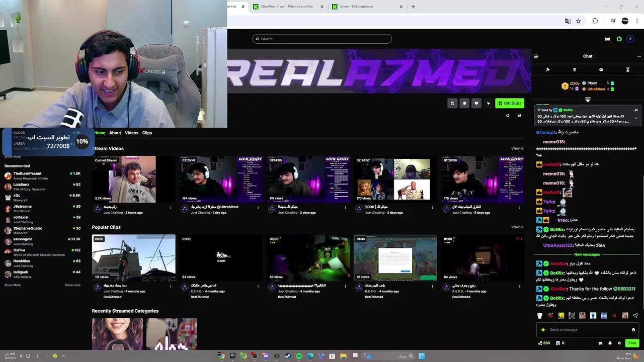Play the 117 views popular clip

[x=134, y=258]
